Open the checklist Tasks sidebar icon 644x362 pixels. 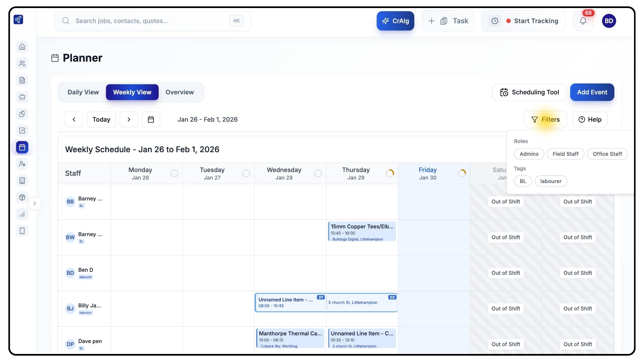[22, 130]
